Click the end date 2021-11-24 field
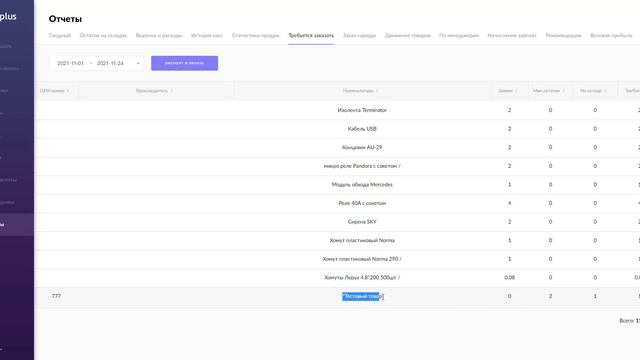640x360 pixels. click(110, 63)
